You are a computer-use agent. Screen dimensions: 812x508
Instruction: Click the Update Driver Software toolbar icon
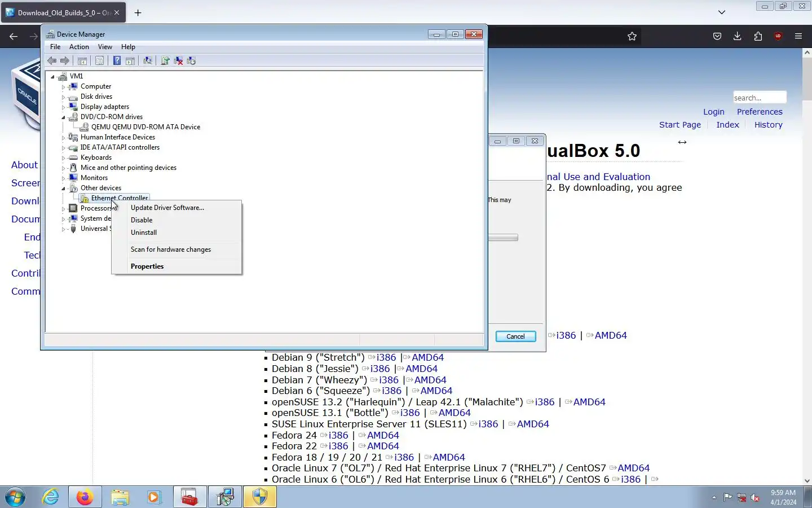point(165,61)
